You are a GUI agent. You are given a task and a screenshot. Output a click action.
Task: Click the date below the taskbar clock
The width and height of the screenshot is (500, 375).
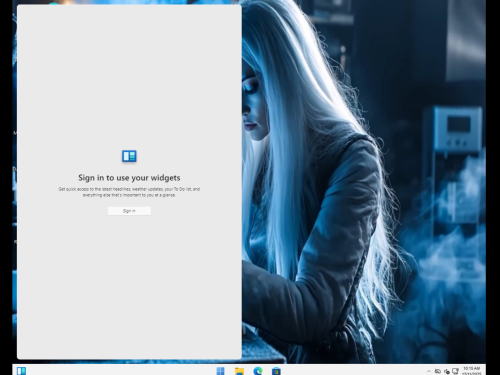[471, 373]
